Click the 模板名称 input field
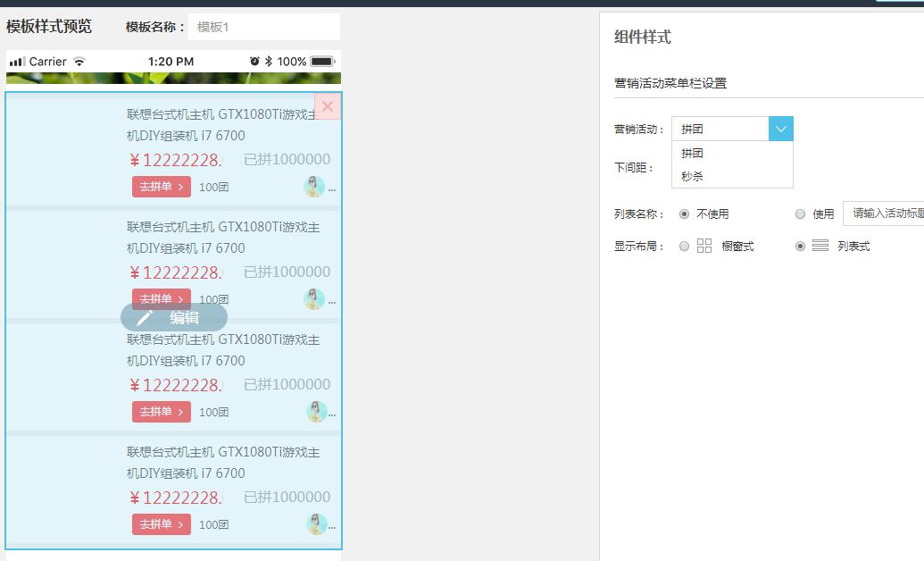 pos(263,27)
